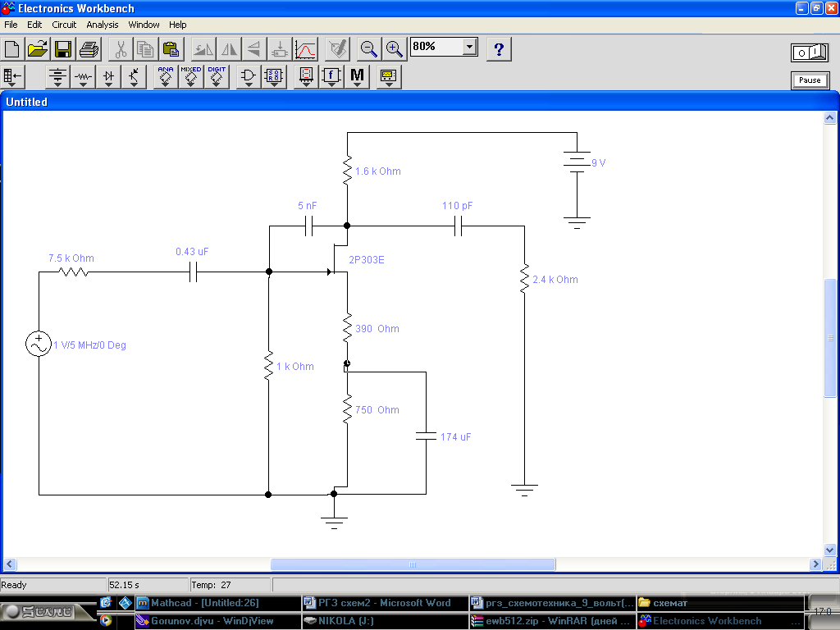This screenshot has width=840, height=630.
Task: Open the Mixed ICs parts bin
Action: 190,76
